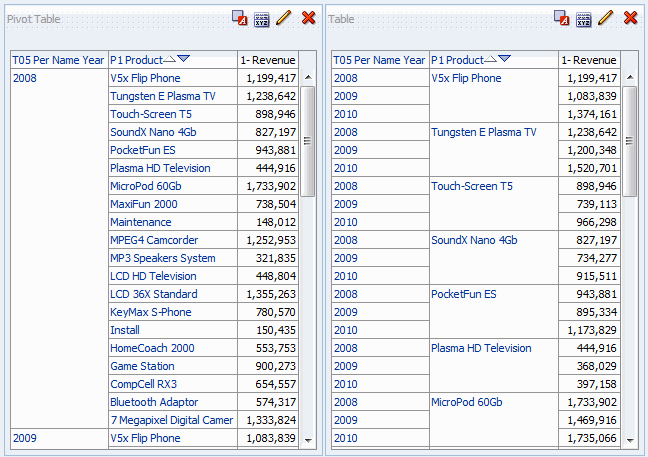Select the 2009 year link in Pivot Table
This screenshot has height=457, width=648.
[x=24, y=438]
